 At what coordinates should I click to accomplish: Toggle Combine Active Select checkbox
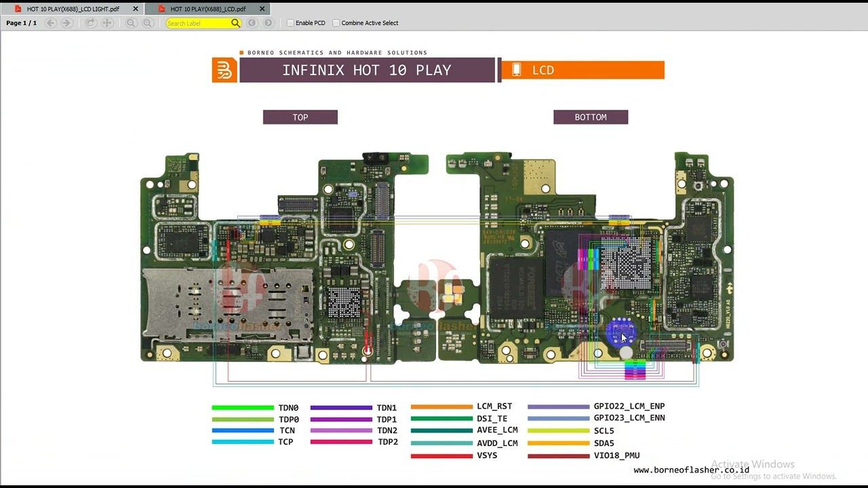[x=336, y=23]
